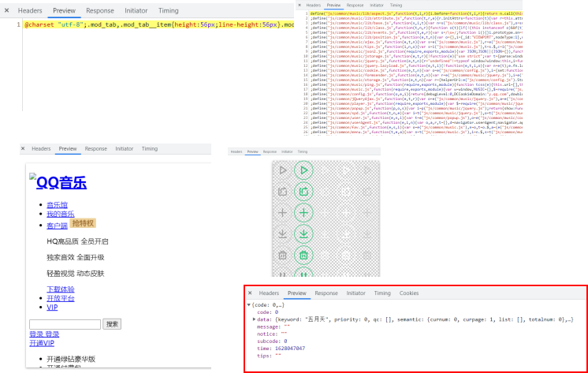Open Initiator tab in the CSS panel
Viewport: 588px width, 373px height.
pyautogui.click(x=136, y=10)
